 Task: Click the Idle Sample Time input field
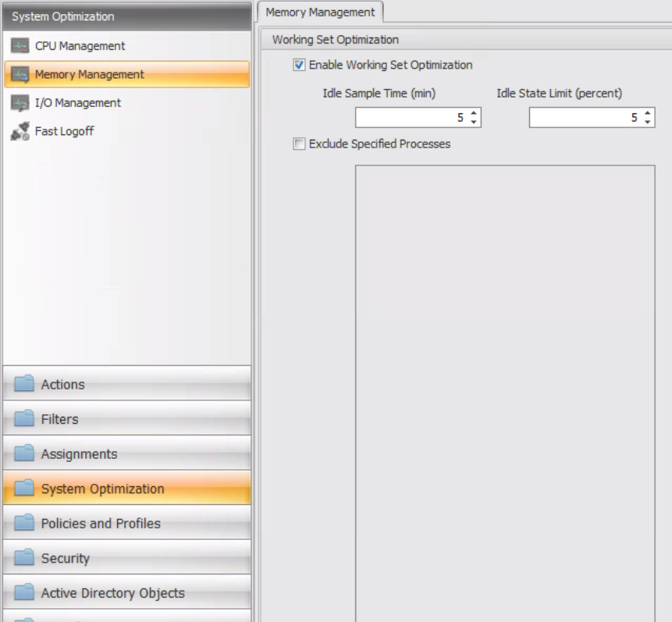418,118
